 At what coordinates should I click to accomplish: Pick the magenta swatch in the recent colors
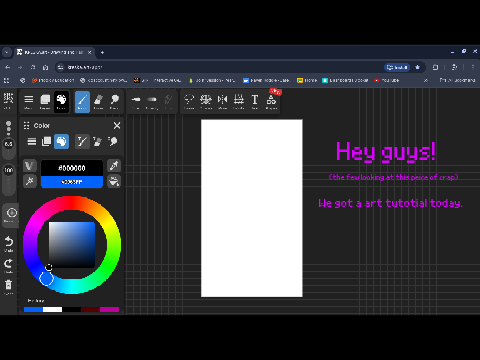click(x=109, y=310)
